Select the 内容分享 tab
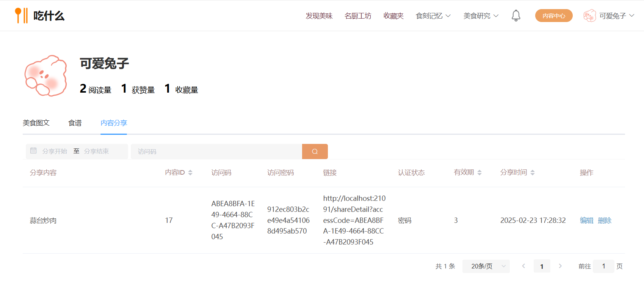Viewport: 644px width, 295px height. tap(114, 123)
